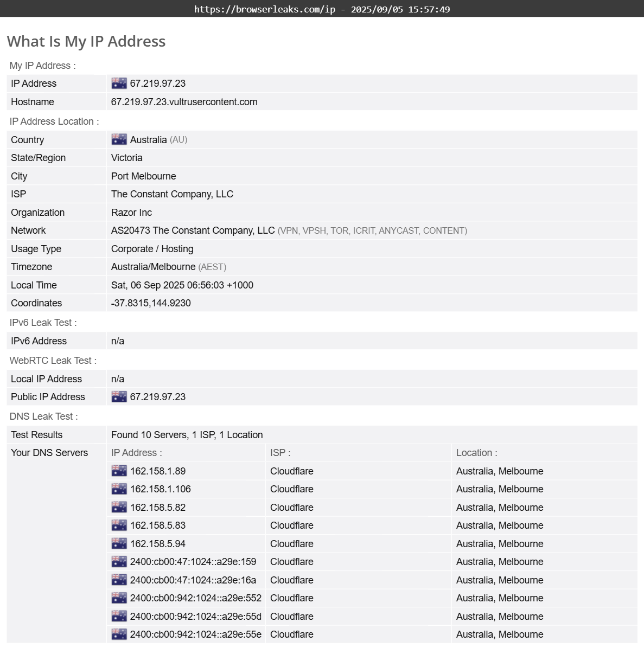The height and width of the screenshot is (648, 644).
Task: Click the flag beside 2400:cb00:942:1024::a29e:55e
Action: (x=119, y=634)
